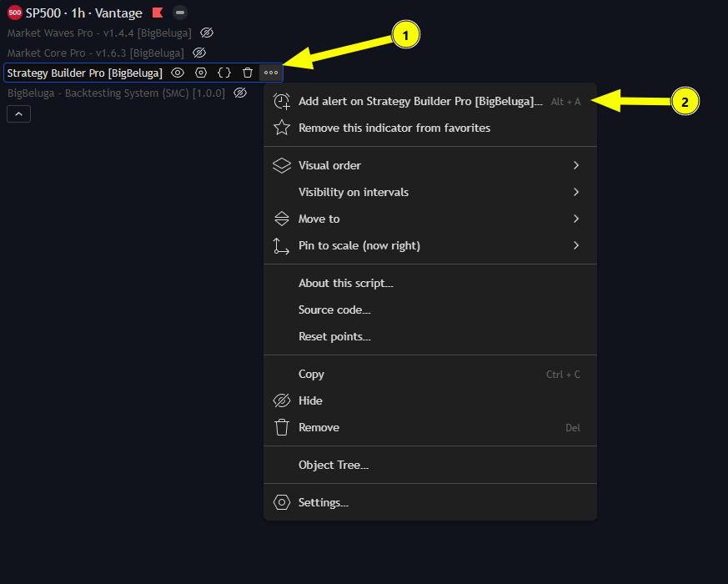Choose Object Tree from context menu
This screenshot has width=728, height=584.
334,465
